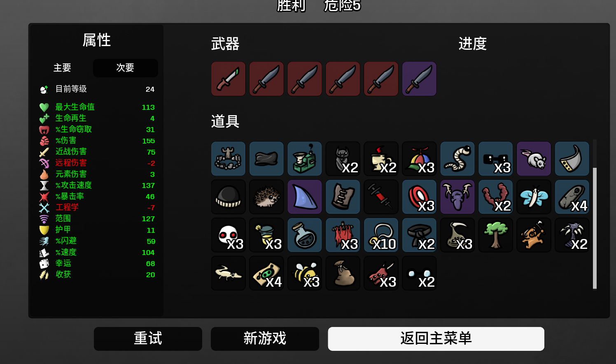Select the crocodile item icon

(x=229, y=273)
